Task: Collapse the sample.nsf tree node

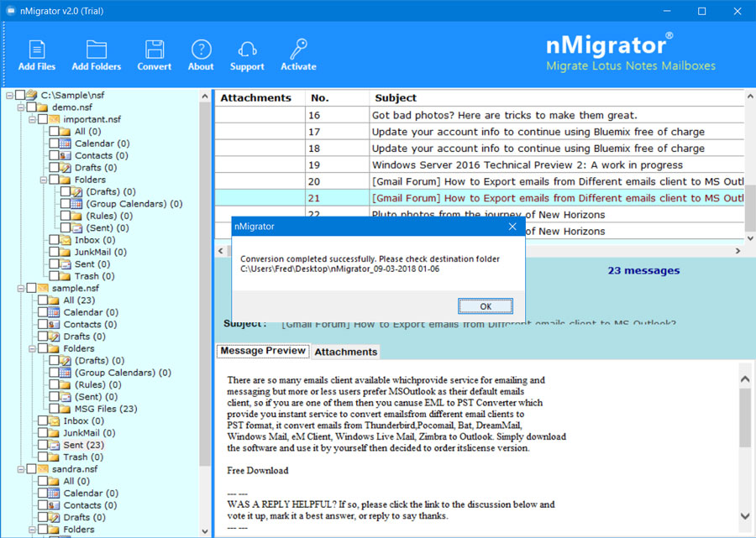Action: pyautogui.click(x=21, y=289)
